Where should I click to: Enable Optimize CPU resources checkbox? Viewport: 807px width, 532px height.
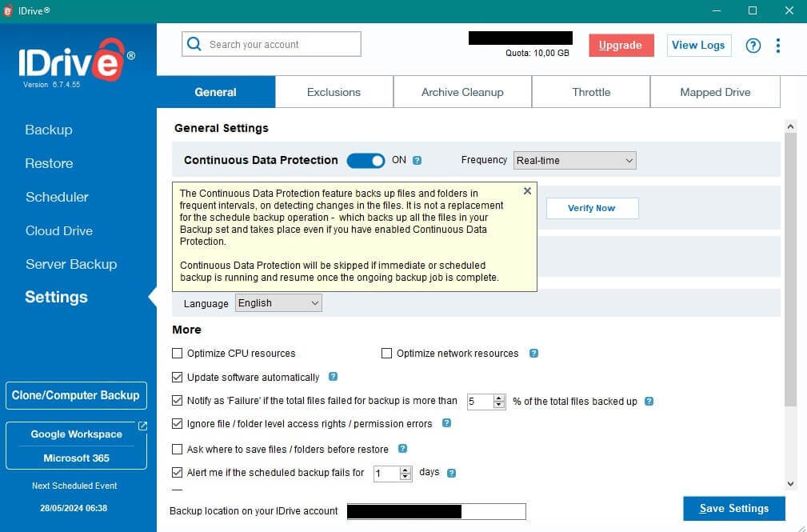177,354
